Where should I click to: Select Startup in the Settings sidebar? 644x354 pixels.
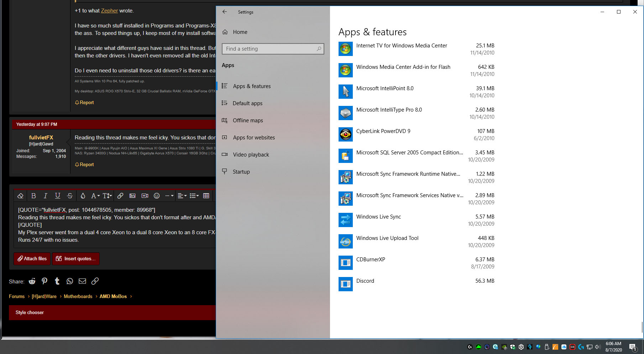coord(241,172)
